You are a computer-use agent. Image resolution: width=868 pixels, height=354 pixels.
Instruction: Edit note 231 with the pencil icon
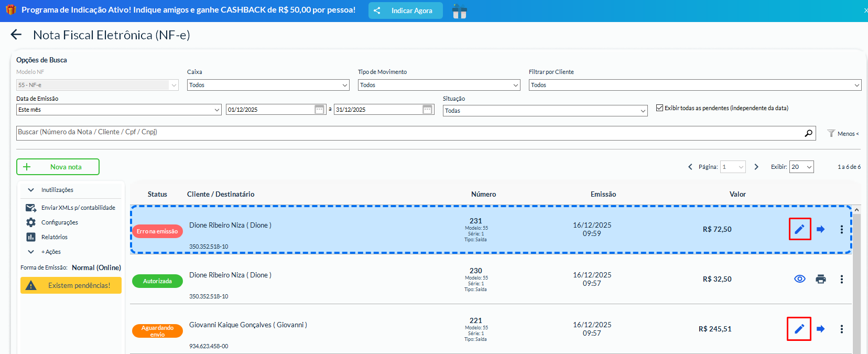799,229
